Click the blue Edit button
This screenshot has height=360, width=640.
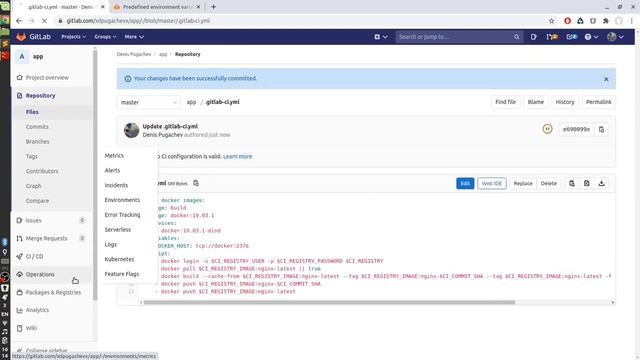tap(465, 183)
